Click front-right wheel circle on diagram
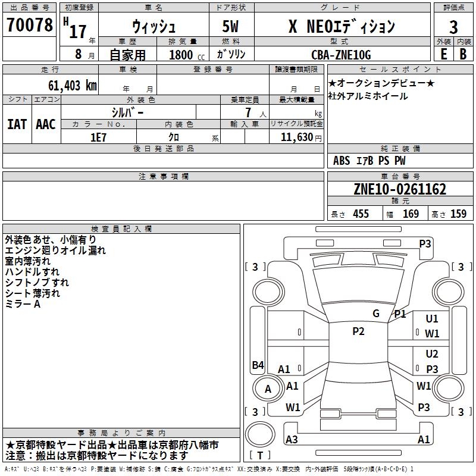 449,292
